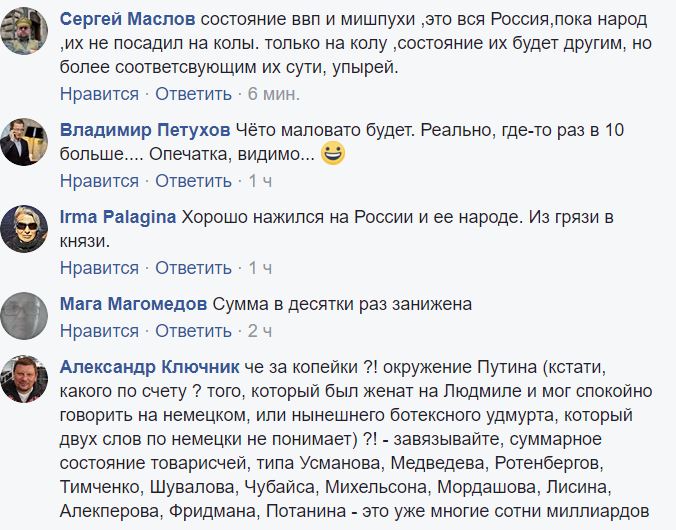Open the '2 ч' timestamp on Магомедов's comment
The image size is (676, 530).
tap(260, 330)
